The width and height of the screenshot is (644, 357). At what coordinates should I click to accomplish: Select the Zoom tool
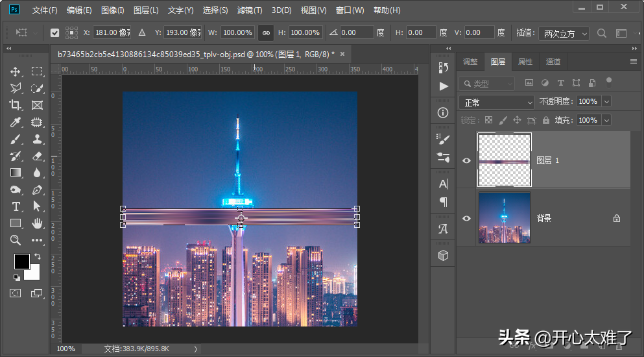tap(15, 240)
